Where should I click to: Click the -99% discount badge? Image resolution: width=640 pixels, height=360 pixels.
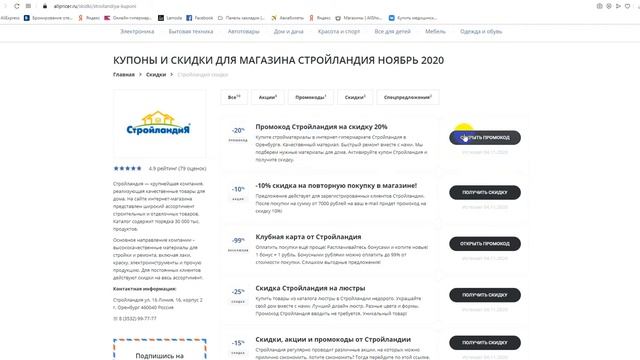[238, 240]
